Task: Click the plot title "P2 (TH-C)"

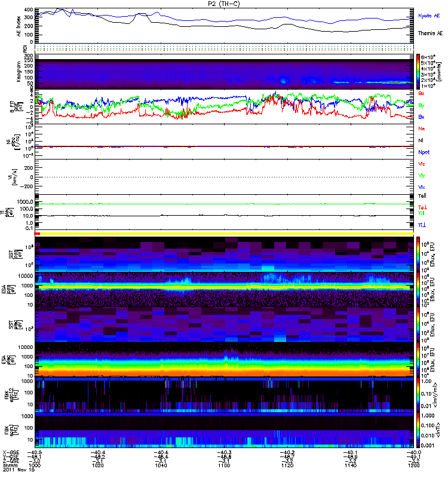Action: coord(224,4)
